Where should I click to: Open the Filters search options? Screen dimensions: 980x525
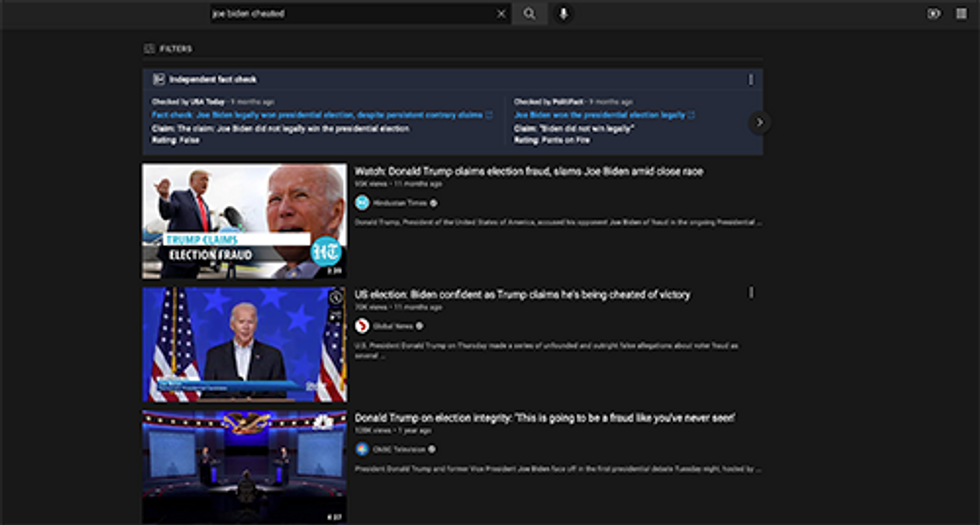click(168, 48)
